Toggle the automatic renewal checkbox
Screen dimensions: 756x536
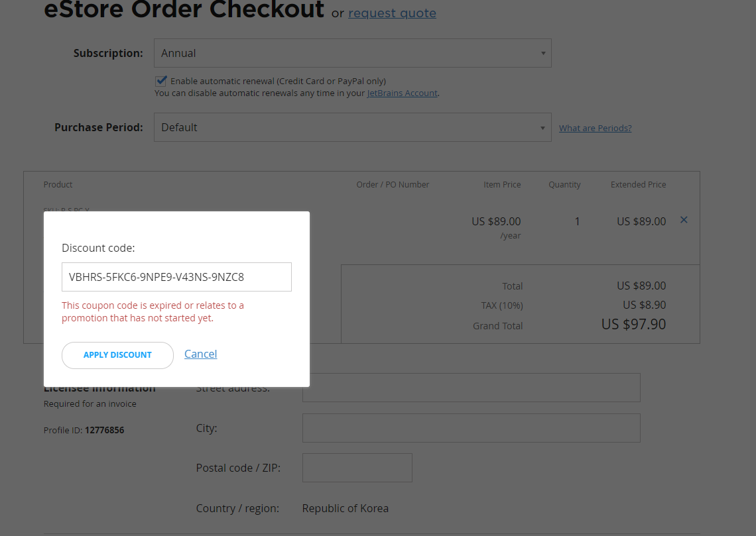click(161, 81)
